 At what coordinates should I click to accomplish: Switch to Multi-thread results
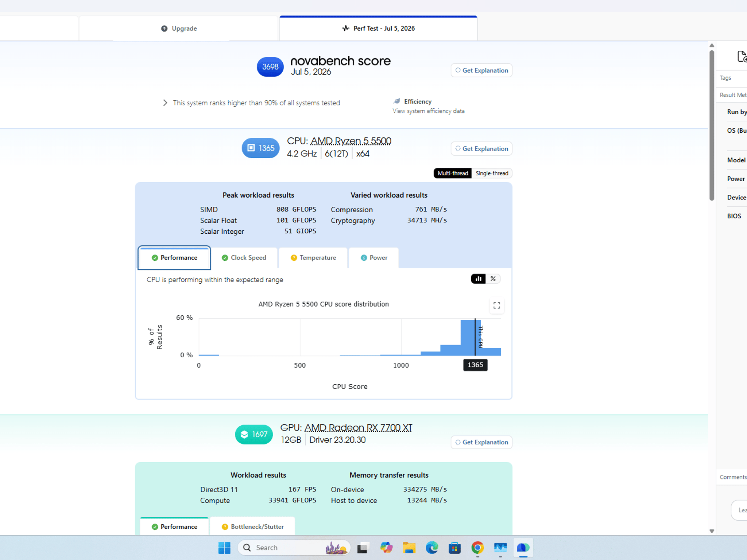453,173
